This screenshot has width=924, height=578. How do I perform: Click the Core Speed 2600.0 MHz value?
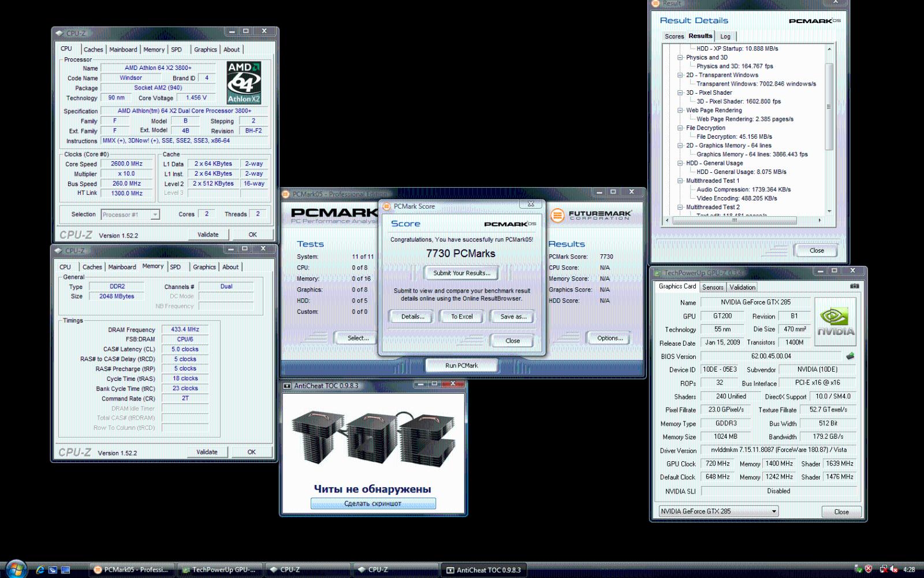point(127,164)
